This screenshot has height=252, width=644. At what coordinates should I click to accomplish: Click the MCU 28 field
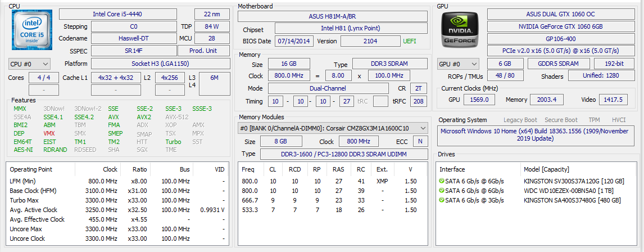(212, 38)
